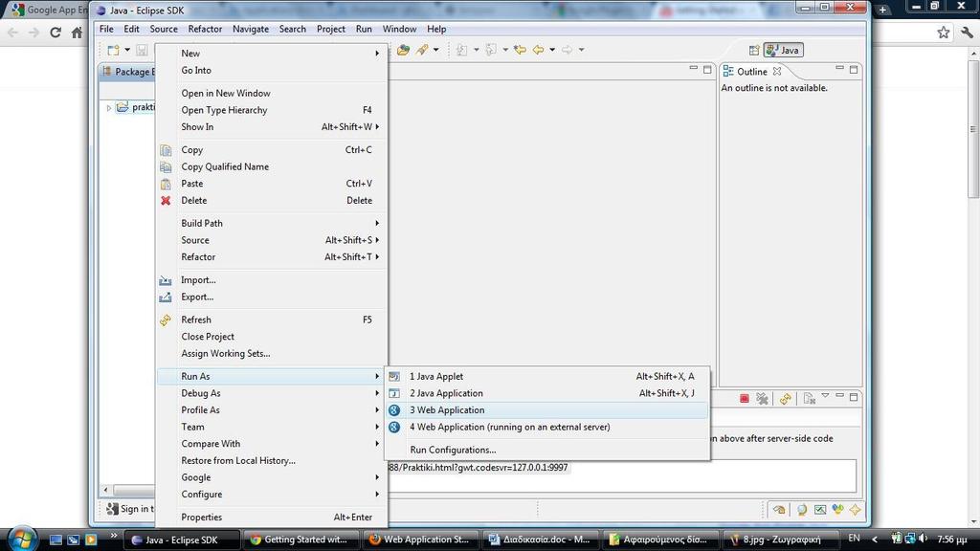The image size is (980, 551).
Task: Select Refresh in the context menu
Action: coord(271,320)
